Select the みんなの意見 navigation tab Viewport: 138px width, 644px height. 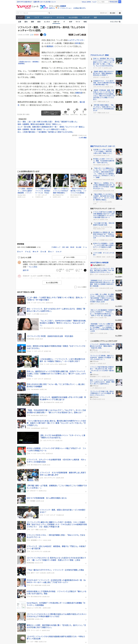coord(73,17)
